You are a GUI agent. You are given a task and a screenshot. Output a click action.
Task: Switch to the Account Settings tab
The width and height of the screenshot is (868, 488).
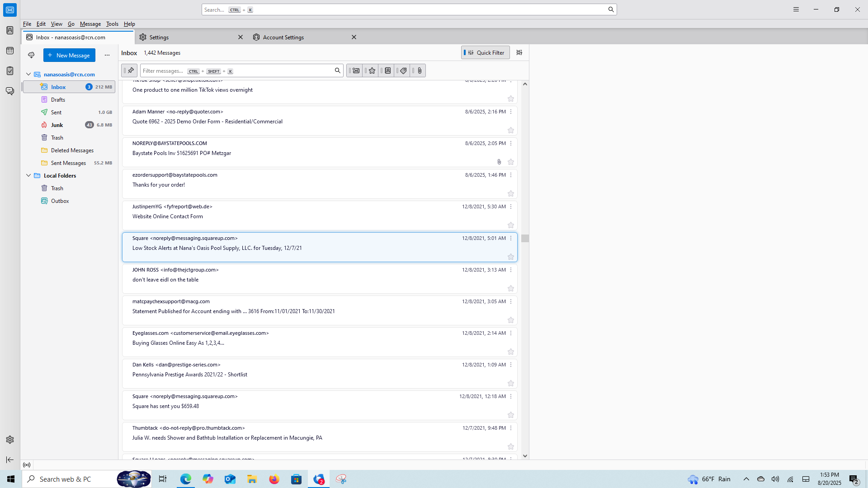(x=283, y=38)
